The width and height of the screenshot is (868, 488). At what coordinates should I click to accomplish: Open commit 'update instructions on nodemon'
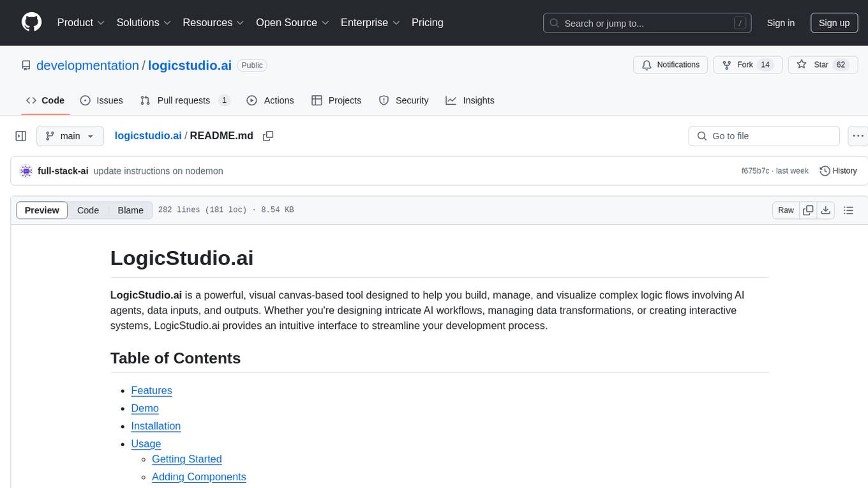point(158,171)
